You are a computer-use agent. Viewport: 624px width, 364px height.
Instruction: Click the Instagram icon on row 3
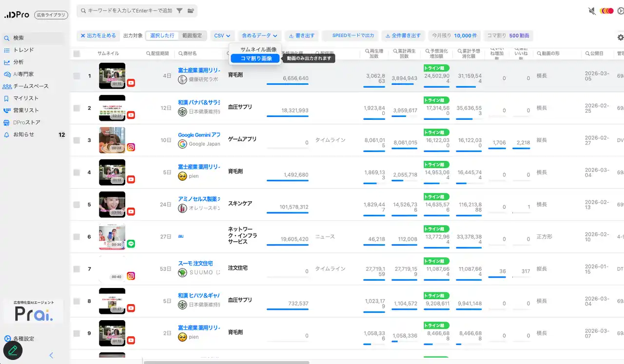click(131, 147)
